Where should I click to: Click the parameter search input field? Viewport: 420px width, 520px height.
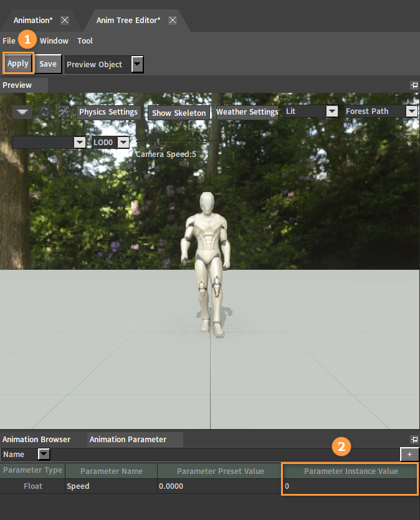(x=226, y=455)
